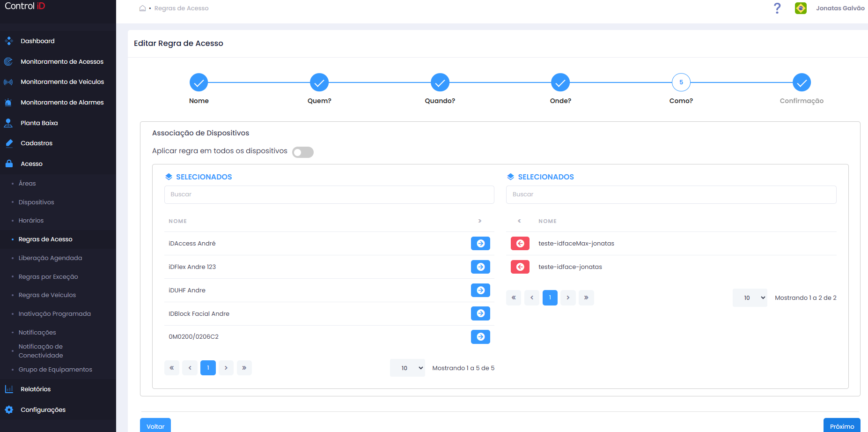
Task: Open Relatórios in sidebar
Action: pyautogui.click(x=36, y=389)
